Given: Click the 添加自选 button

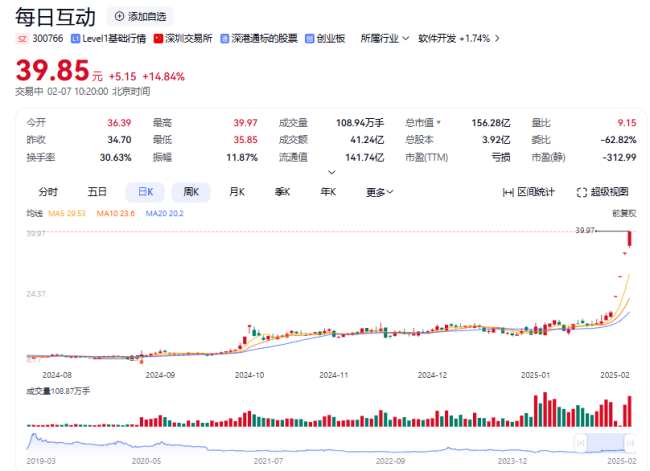Looking at the screenshot, I should [140, 17].
